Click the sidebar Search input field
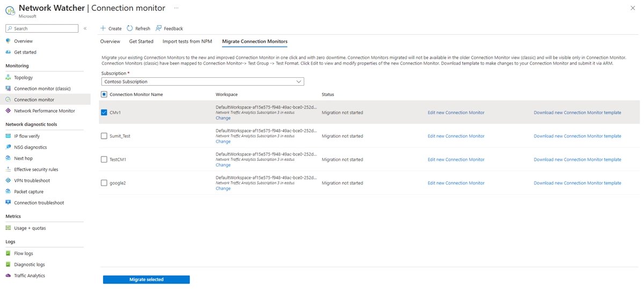The image size is (644, 289). [43, 28]
